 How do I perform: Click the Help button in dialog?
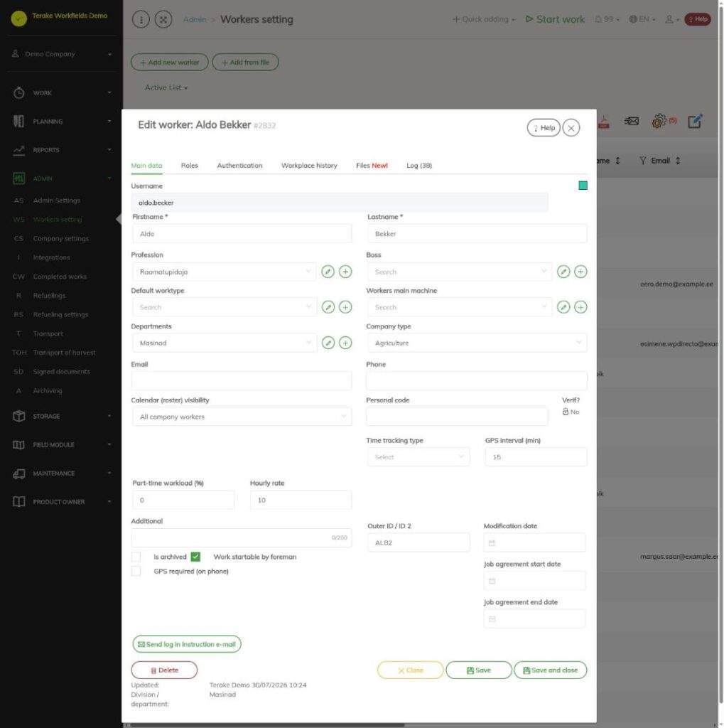[x=544, y=128]
